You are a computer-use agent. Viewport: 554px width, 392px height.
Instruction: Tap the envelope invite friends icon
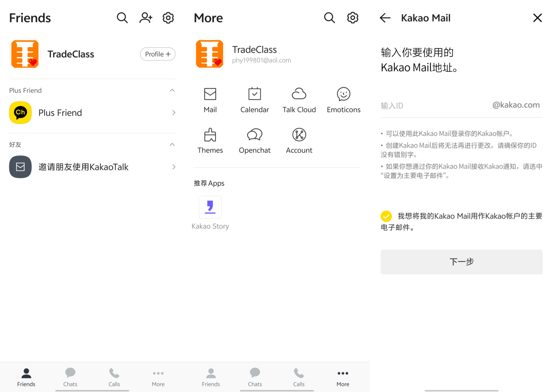pos(21,167)
